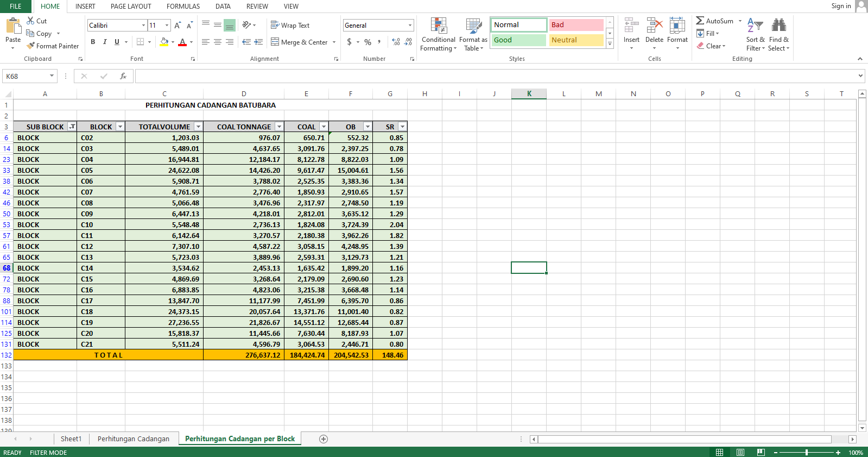This screenshot has height=457, width=868.
Task: Toggle Wrap Text on
Action: [290, 26]
